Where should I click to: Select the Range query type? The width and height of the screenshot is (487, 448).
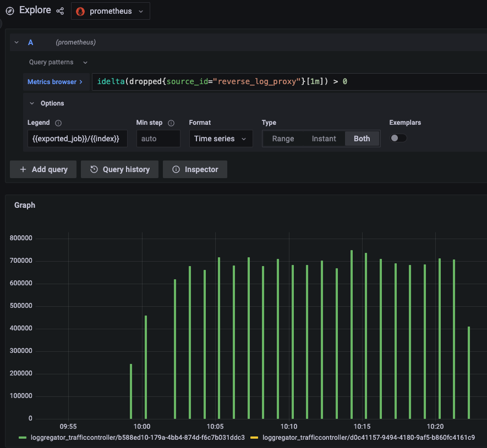283,139
